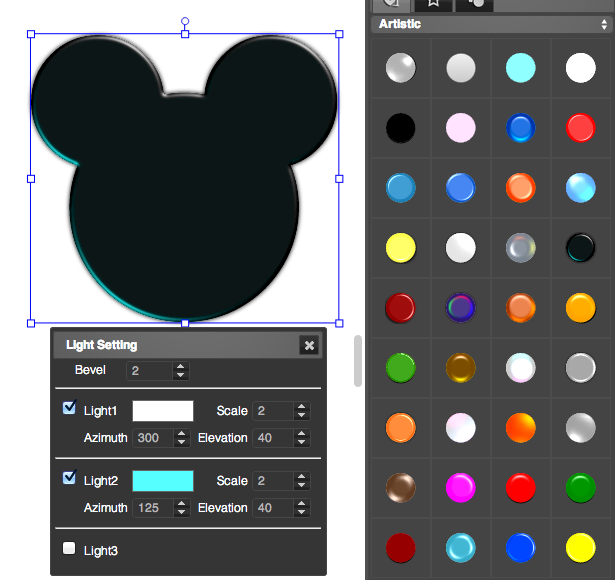Image resolution: width=615 pixels, height=580 pixels.
Task: Select the bright yellow style in last row
Action: pyautogui.click(x=580, y=548)
